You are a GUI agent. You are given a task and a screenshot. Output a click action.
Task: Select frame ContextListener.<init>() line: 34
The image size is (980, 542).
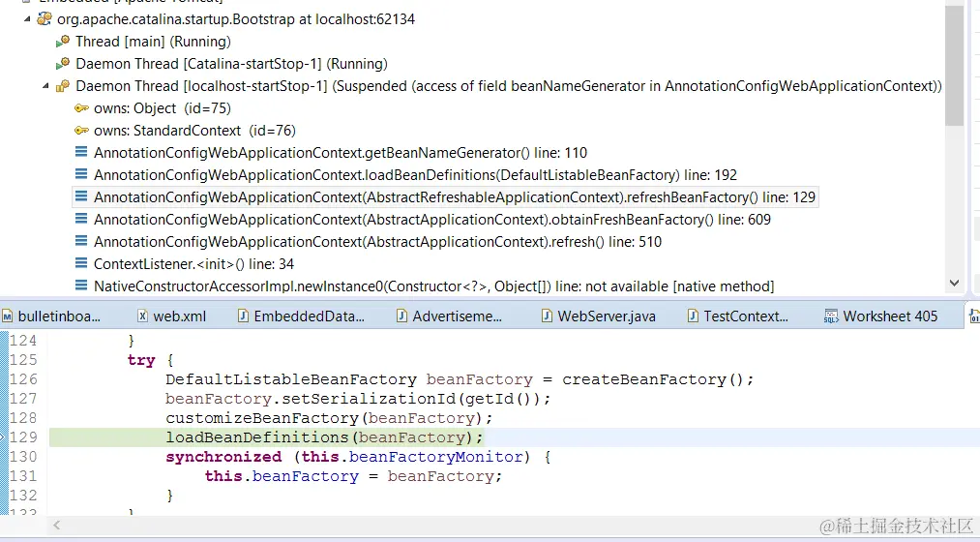coord(193,264)
